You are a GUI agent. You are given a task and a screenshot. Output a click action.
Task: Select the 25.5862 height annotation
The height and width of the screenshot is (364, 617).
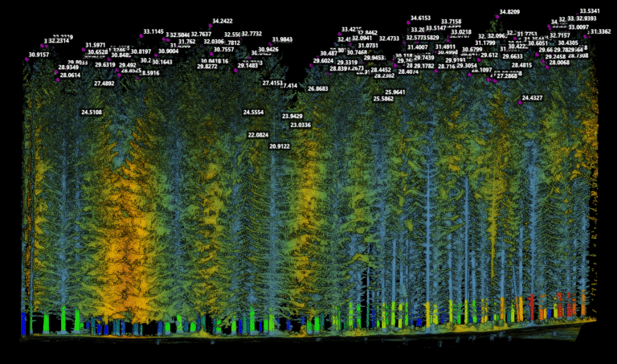[x=383, y=99]
